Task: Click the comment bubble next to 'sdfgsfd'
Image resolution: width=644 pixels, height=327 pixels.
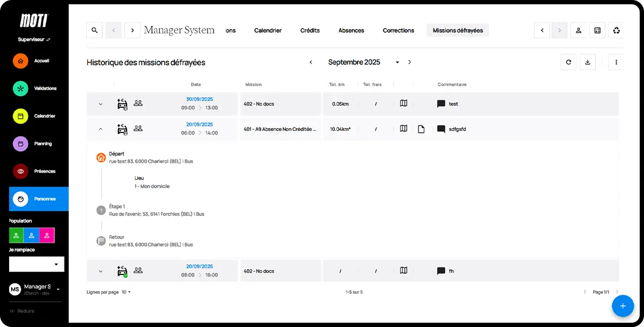Action: click(441, 129)
